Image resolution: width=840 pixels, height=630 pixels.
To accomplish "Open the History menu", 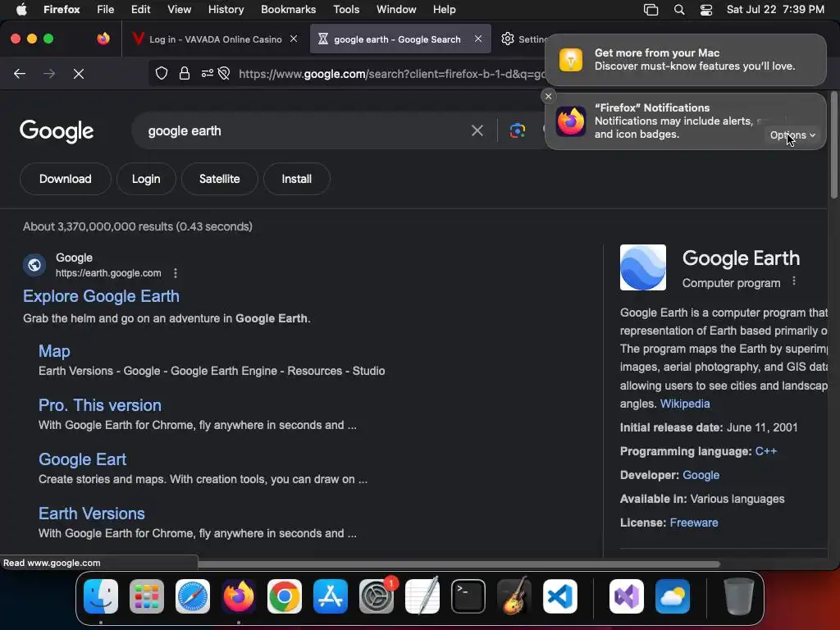I will (x=226, y=9).
